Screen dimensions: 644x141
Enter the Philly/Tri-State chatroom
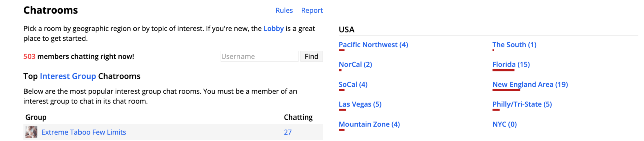(522, 104)
